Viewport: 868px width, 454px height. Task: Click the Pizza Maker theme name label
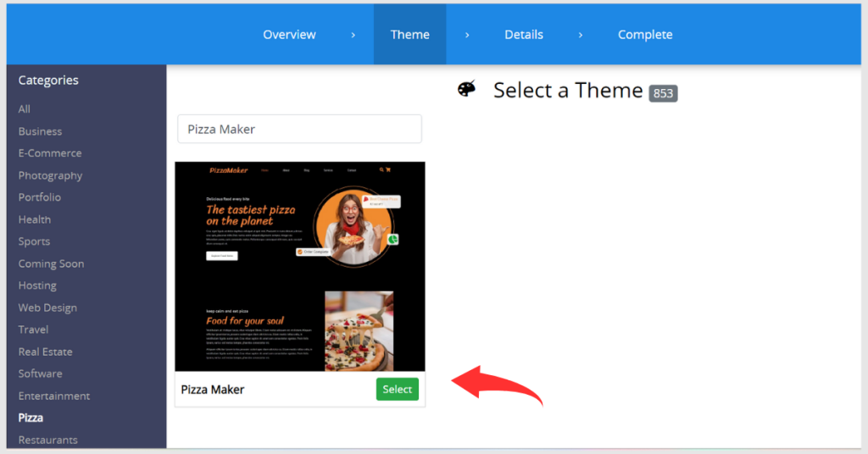click(213, 390)
